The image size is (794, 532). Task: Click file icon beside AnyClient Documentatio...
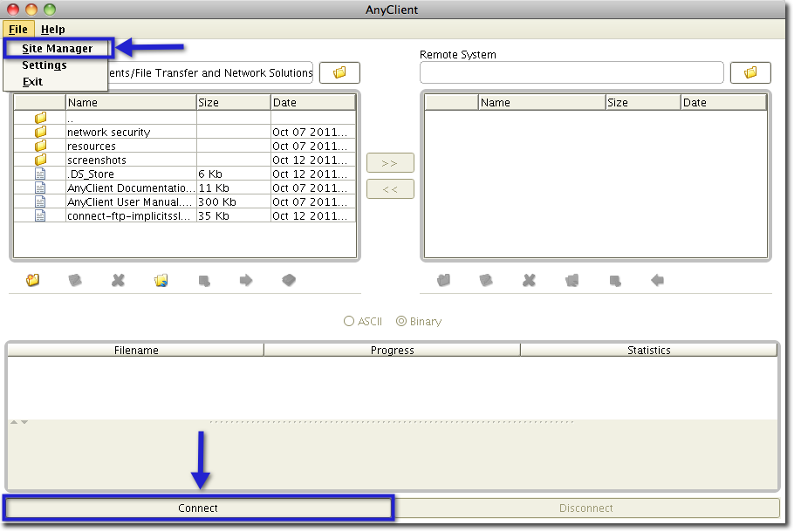point(40,188)
